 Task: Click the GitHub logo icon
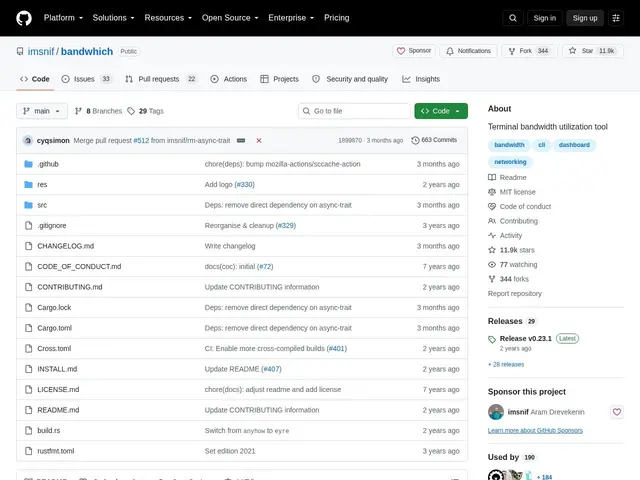pos(24,18)
